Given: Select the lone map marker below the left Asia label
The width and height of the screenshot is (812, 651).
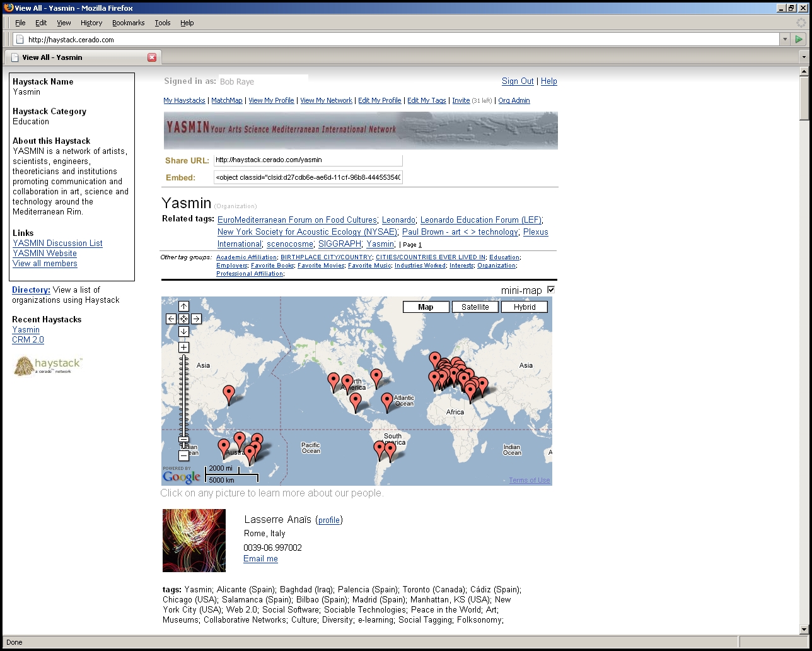Looking at the screenshot, I should 229,395.
